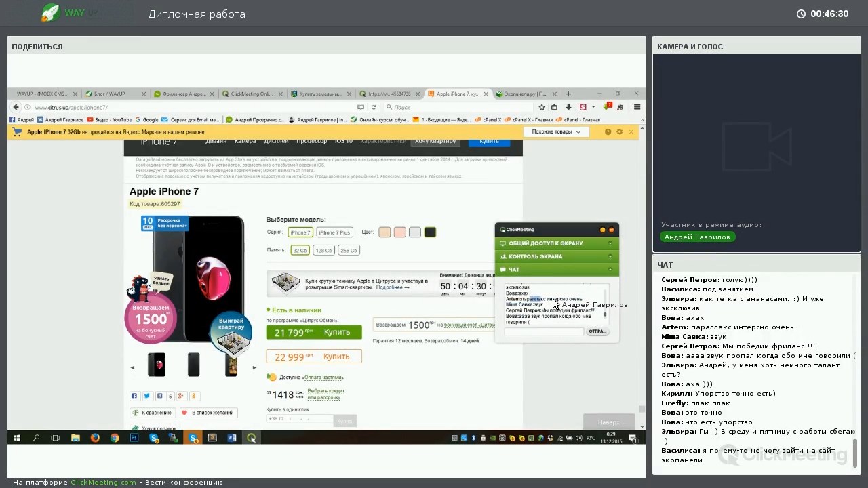
Task: Collapse the Чат section in ClickMeeting widget
Action: [x=556, y=270]
